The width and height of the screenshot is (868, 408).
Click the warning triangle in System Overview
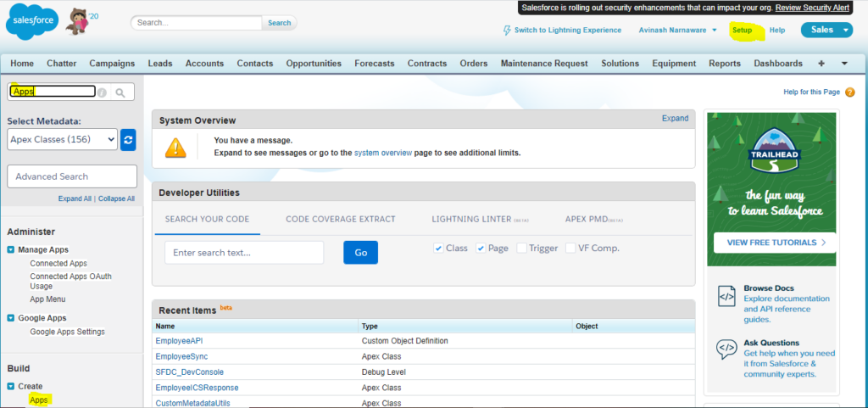(175, 148)
